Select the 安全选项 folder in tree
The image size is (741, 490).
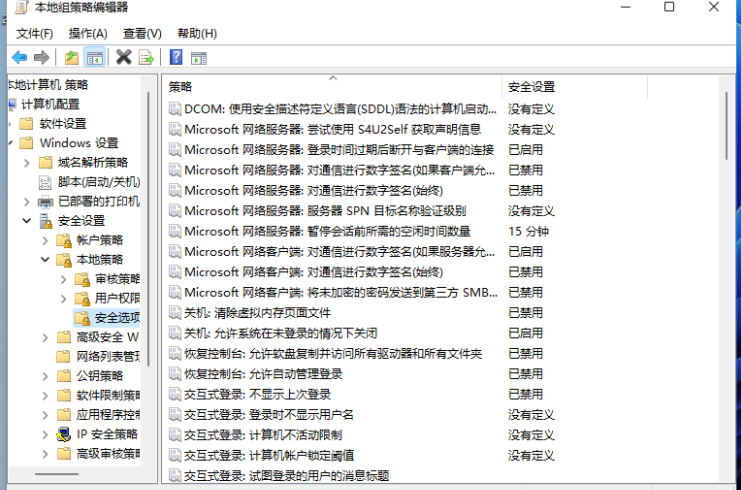pos(116,318)
